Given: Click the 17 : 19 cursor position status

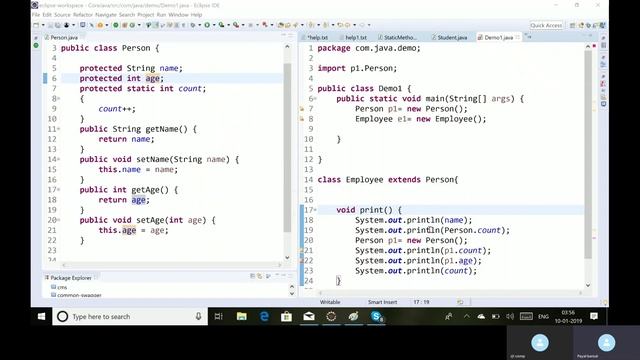Looking at the screenshot, I should click(x=421, y=302).
